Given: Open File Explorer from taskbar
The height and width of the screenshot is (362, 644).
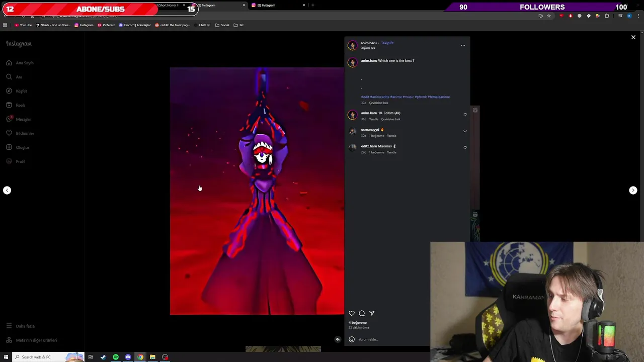Looking at the screenshot, I should click(x=152, y=357).
